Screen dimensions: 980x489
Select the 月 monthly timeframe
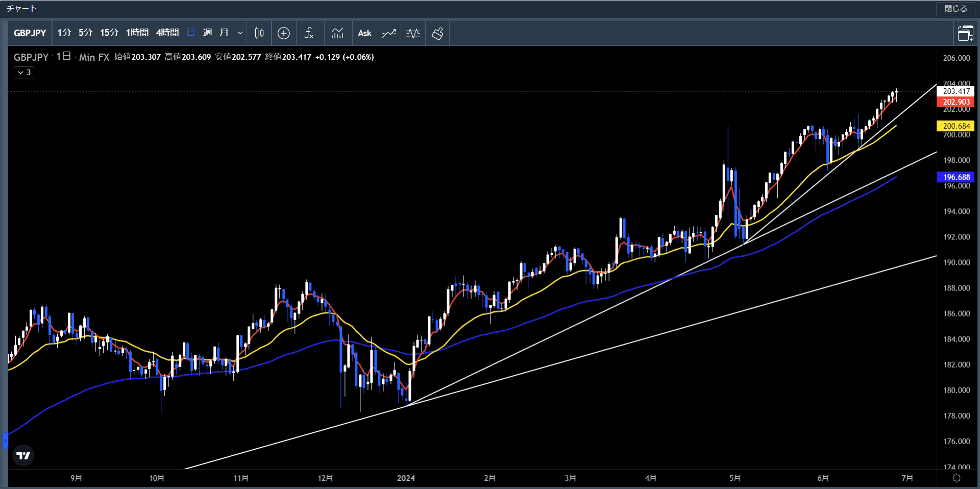224,33
